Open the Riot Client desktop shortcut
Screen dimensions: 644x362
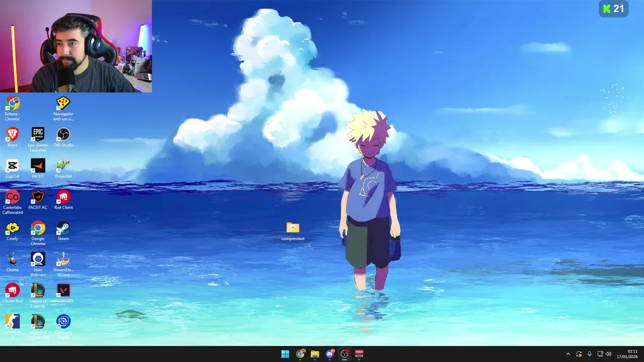pyautogui.click(x=63, y=200)
